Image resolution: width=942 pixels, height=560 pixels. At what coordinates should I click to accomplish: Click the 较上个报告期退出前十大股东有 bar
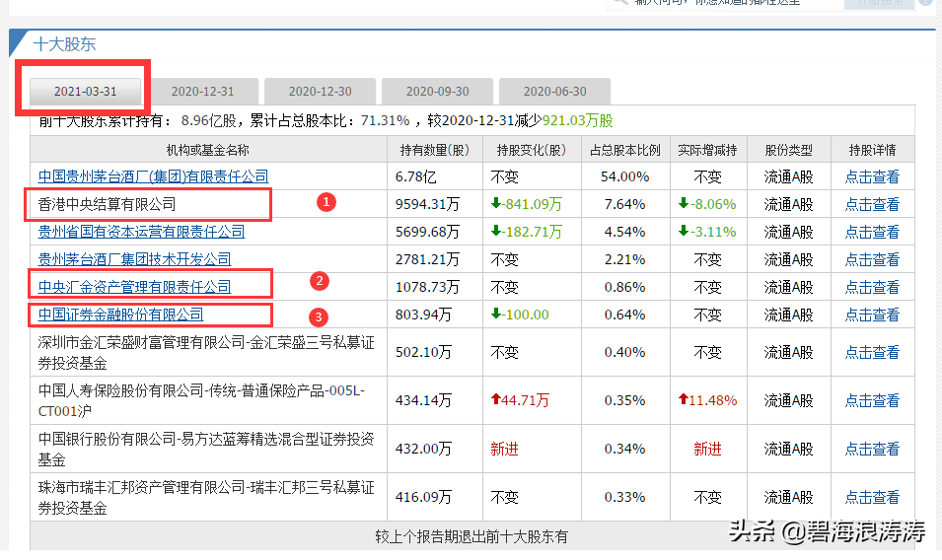point(471,536)
